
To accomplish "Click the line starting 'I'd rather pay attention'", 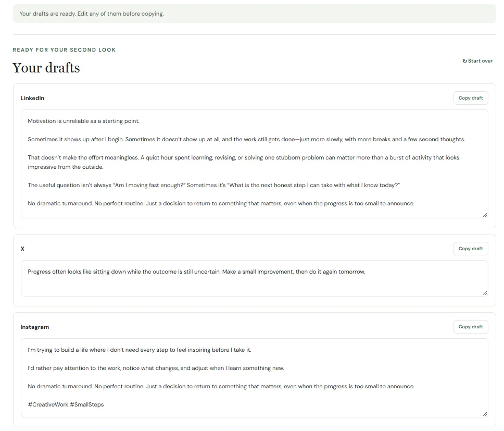I will (x=156, y=368).
